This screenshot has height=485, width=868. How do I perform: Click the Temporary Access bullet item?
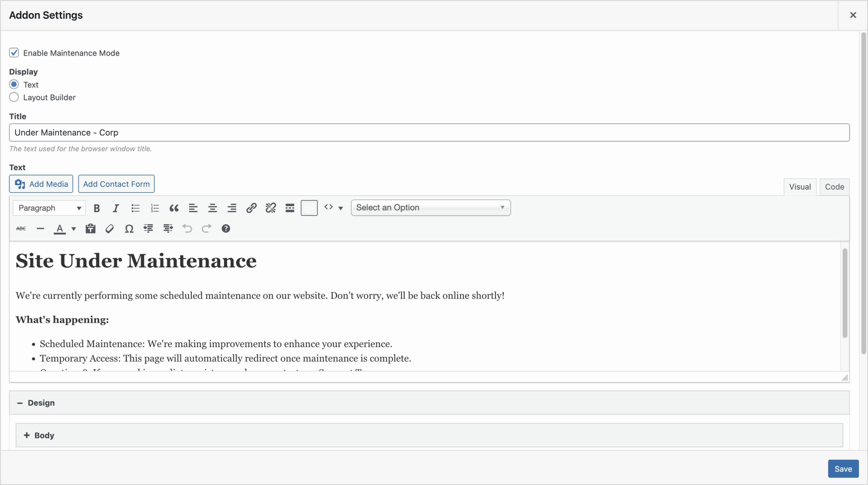(225, 359)
